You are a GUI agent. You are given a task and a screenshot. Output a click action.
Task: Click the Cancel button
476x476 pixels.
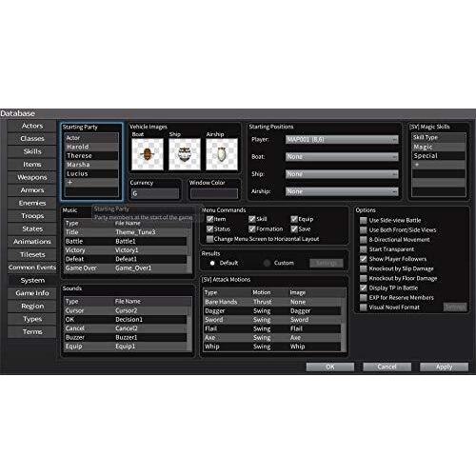(x=387, y=367)
